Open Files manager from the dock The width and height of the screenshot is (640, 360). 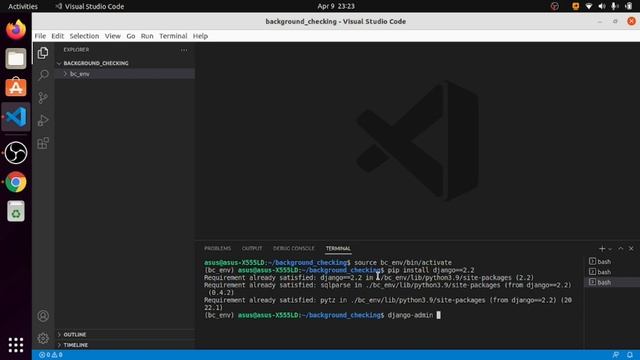pyautogui.click(x=16, y=58)
